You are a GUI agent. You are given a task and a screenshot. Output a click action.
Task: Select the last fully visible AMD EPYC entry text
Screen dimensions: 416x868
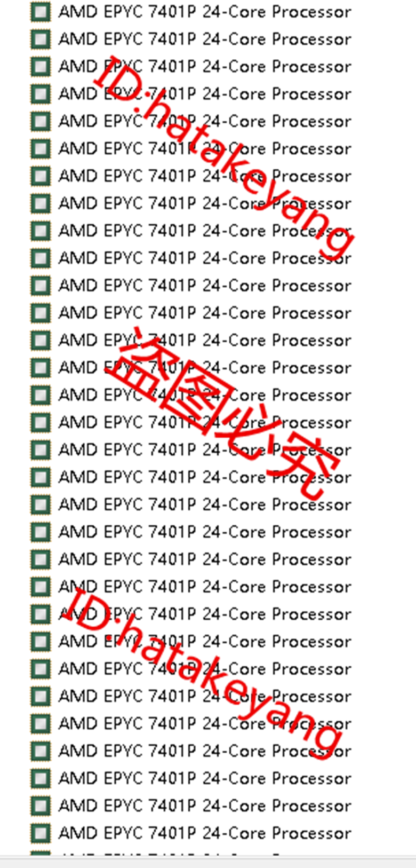click(x=205, y=833)
